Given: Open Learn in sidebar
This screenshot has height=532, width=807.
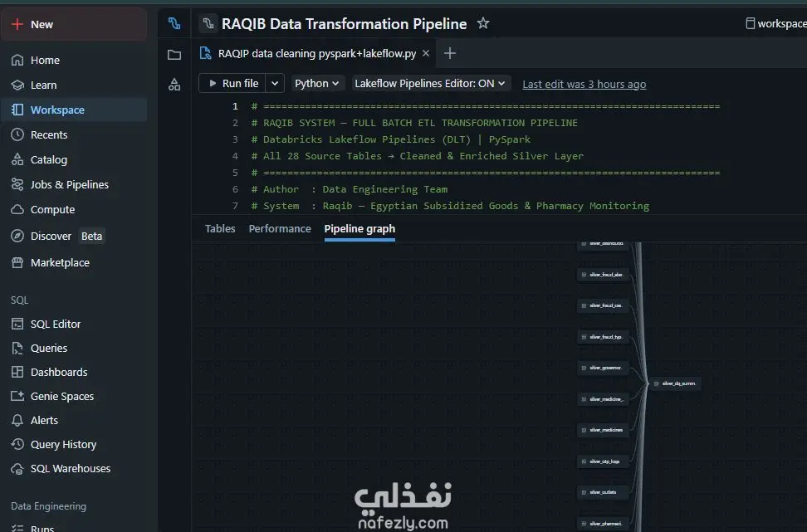Looking at the screenshot, I should (74, 85).
